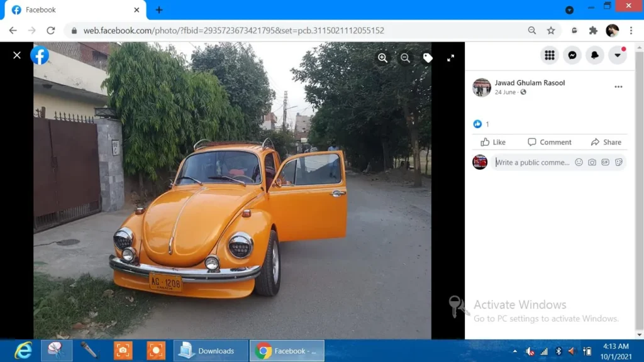Click the Comment button
The height and width of the screenshot is (362, 644).
[550, 142]
